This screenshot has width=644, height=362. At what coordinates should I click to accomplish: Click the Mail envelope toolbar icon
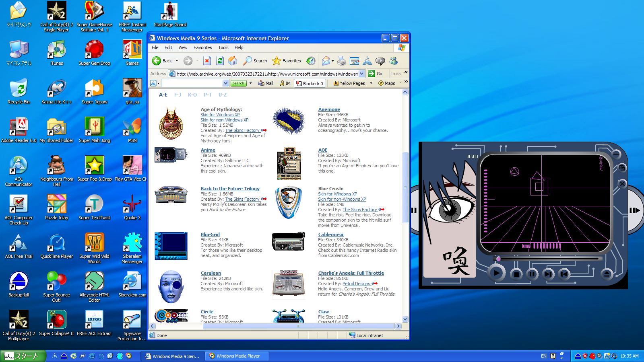point(326,61)
